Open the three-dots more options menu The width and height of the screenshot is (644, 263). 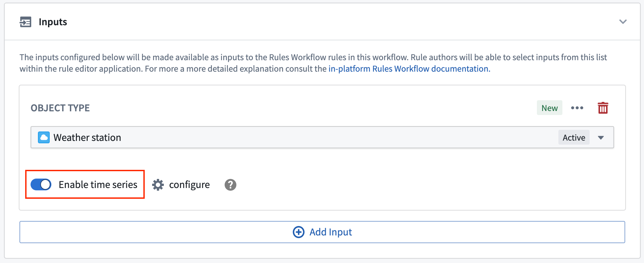coord(577,108)
